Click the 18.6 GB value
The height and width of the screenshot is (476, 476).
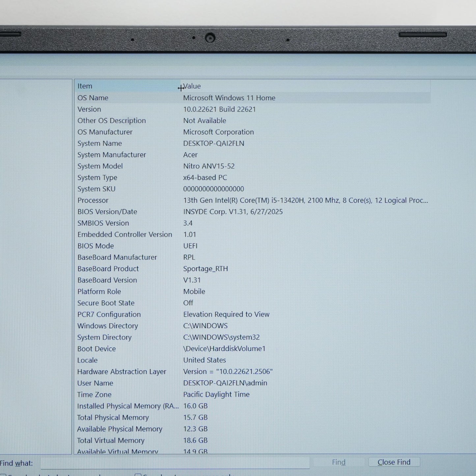pos(195,441)
